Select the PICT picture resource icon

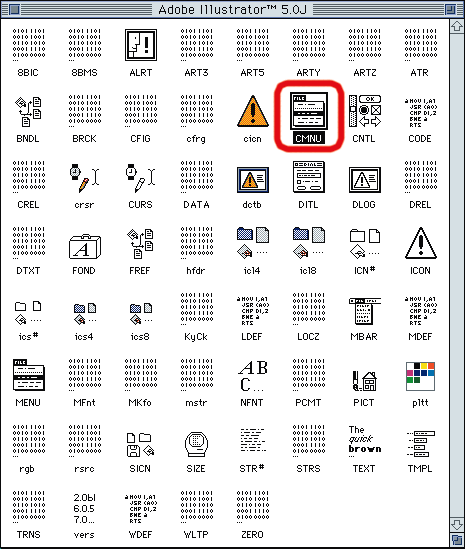[x=364, y=381]
